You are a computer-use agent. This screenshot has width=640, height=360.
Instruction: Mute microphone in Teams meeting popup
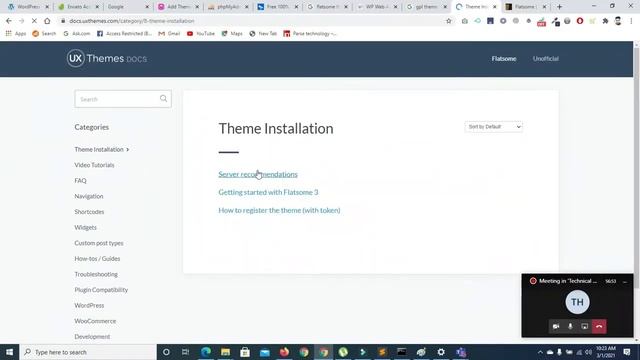570,327
